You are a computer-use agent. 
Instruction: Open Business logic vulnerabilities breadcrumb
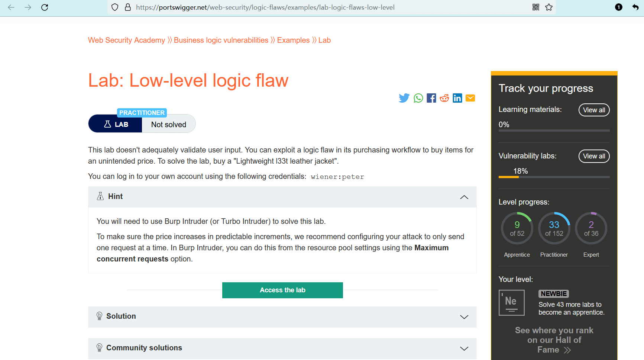221,40
